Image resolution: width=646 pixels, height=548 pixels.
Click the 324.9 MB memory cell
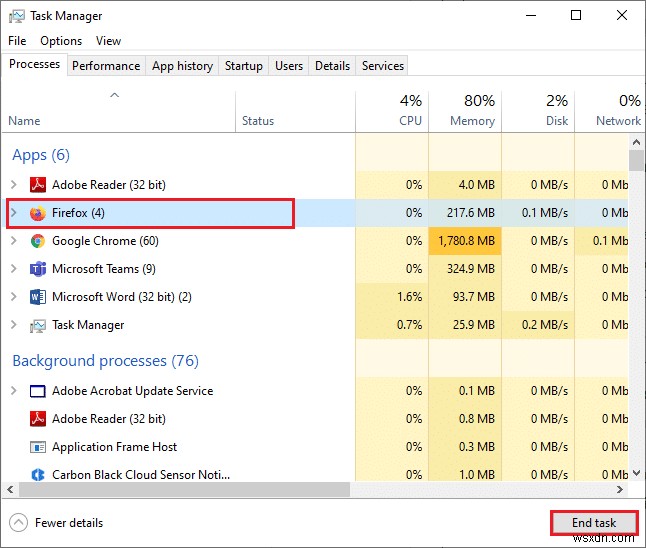(465, 269)
